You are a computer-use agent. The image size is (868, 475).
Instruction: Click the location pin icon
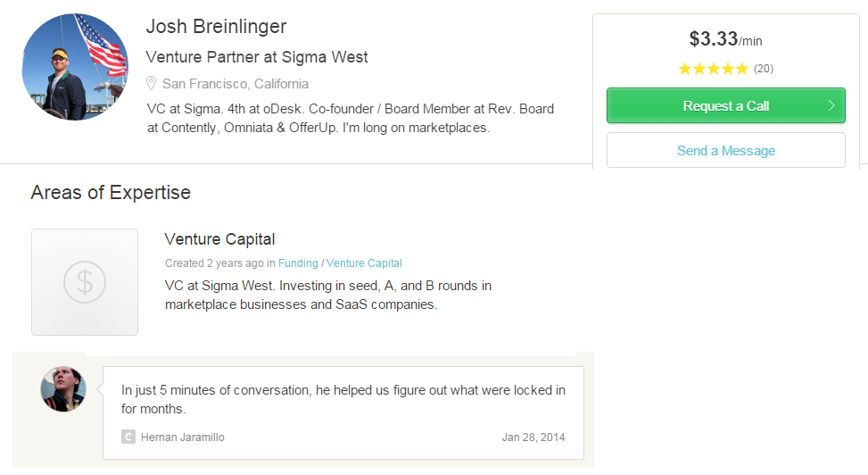[x=152, y=84]
